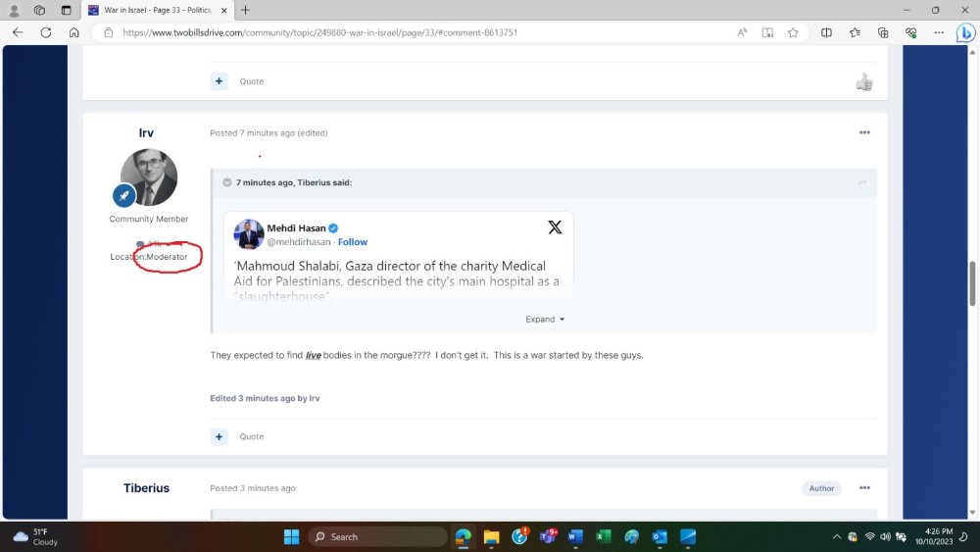Open the Read aloud tool
Viewport: 980px width, 552px height.
(742, 32)
